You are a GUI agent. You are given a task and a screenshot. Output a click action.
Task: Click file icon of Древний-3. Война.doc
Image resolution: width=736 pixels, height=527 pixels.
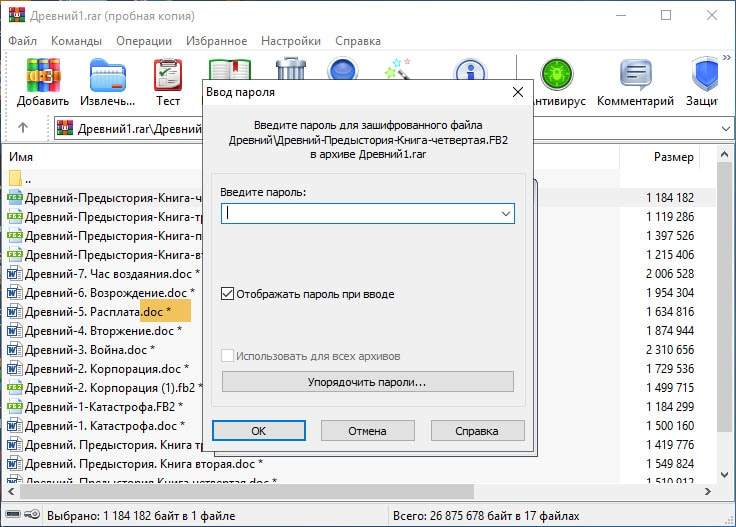pos(15,350)
